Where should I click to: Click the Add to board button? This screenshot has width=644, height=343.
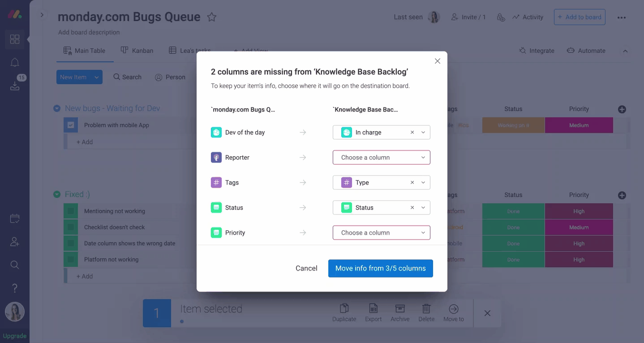[x=580, y=17]
